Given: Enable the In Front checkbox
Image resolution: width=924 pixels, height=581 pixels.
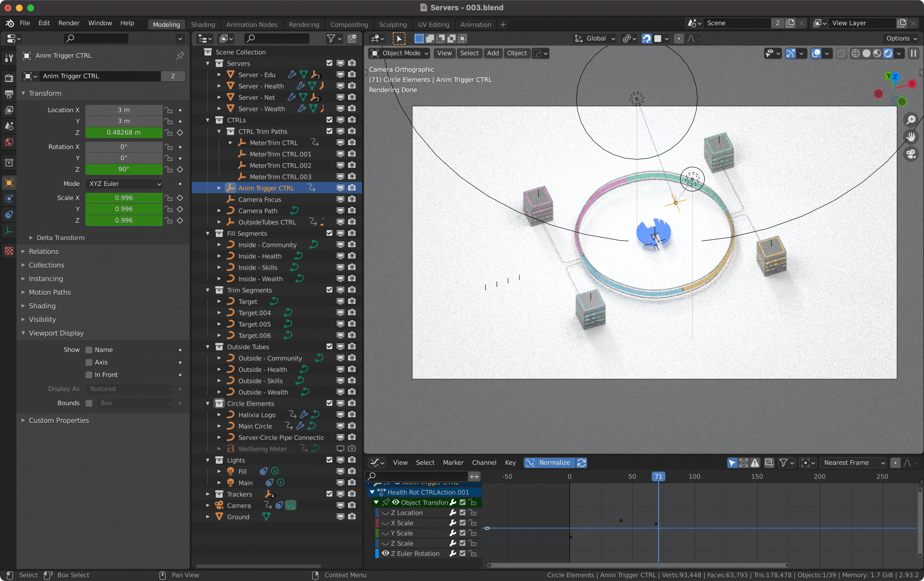Looking at the screenshot, I should pyautogui.click(x=89, y=375).
